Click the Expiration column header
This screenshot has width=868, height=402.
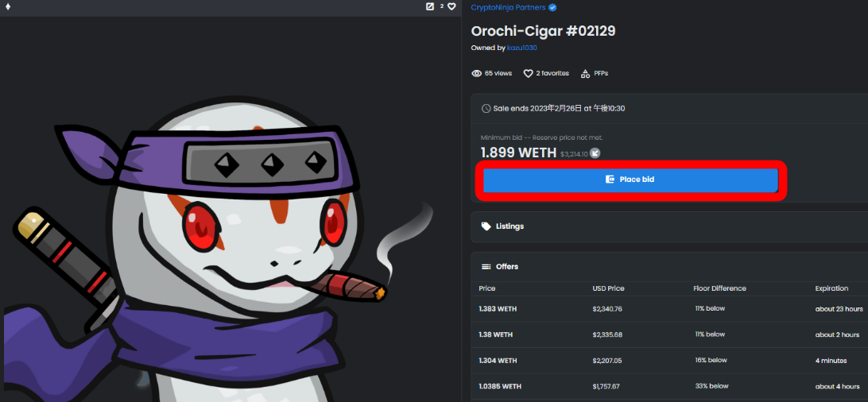coord(831,288)
